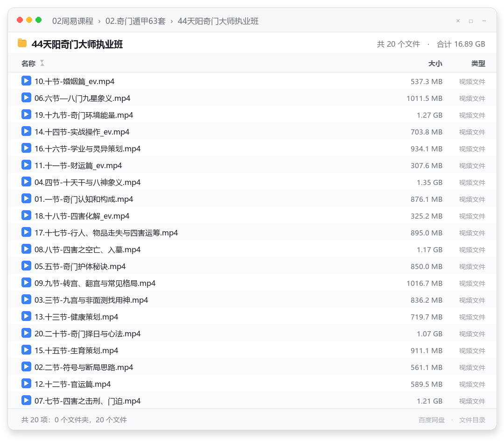Select file 17.十七节-行人、物品走失与四害运筹.mp4
The height and width of the screenshot is (441, 504).
106,233
